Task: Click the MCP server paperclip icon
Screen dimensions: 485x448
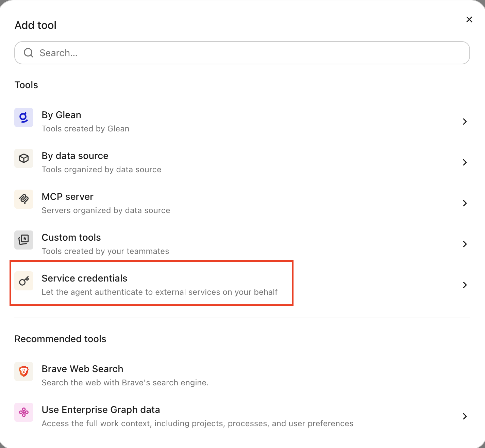Action: (x=24, y=199)
